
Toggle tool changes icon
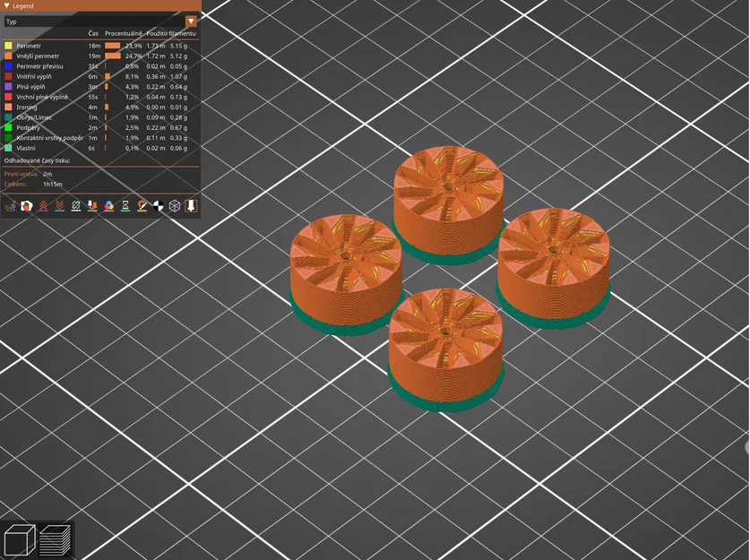(x=93, y=206)
